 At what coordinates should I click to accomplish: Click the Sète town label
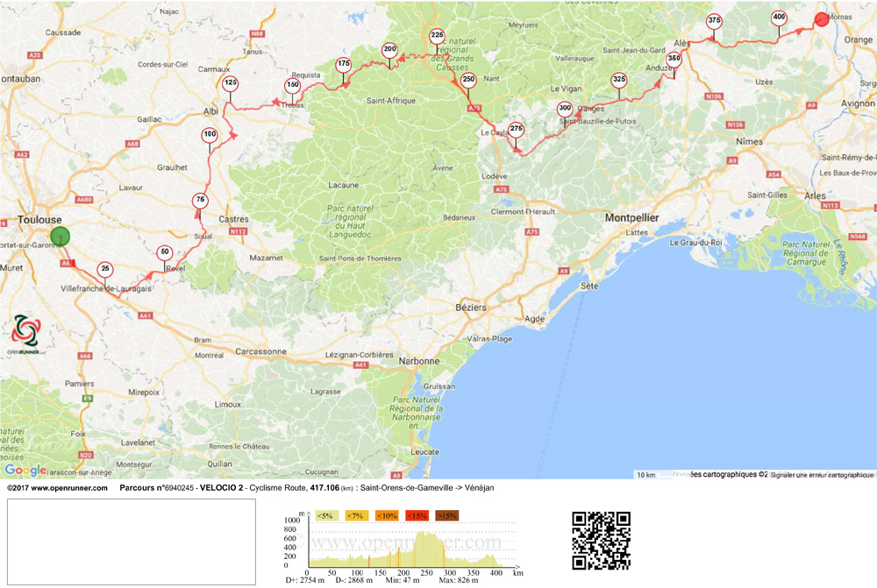(589, 286)
